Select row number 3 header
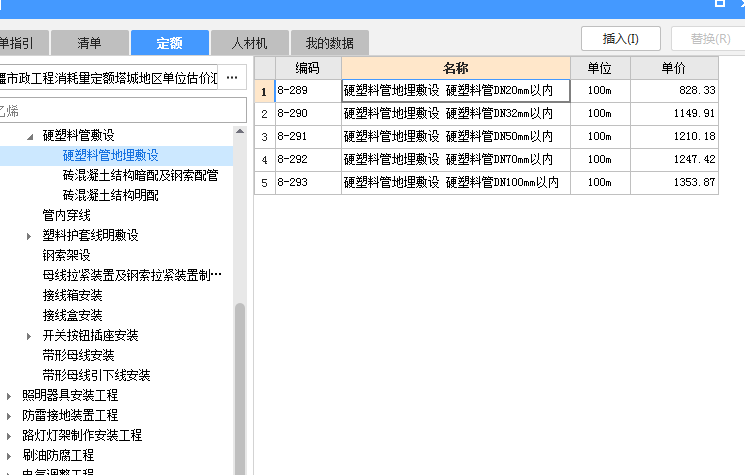 coord(265,137)
